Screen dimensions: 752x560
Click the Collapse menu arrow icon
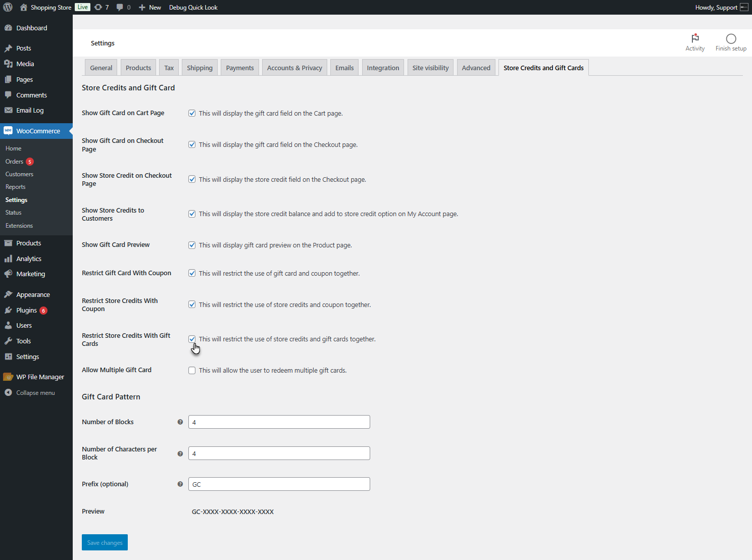(8, 392)
